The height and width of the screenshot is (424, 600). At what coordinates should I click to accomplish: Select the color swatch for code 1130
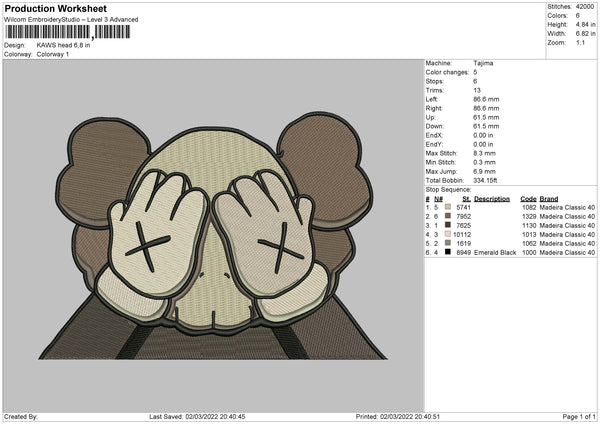448,225
